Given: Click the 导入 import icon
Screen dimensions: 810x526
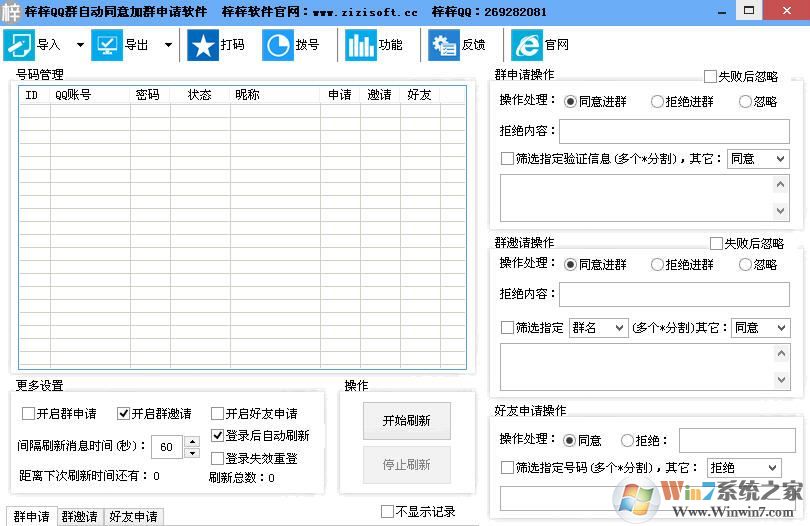Looking at the screenshot, I should [19, 45].
